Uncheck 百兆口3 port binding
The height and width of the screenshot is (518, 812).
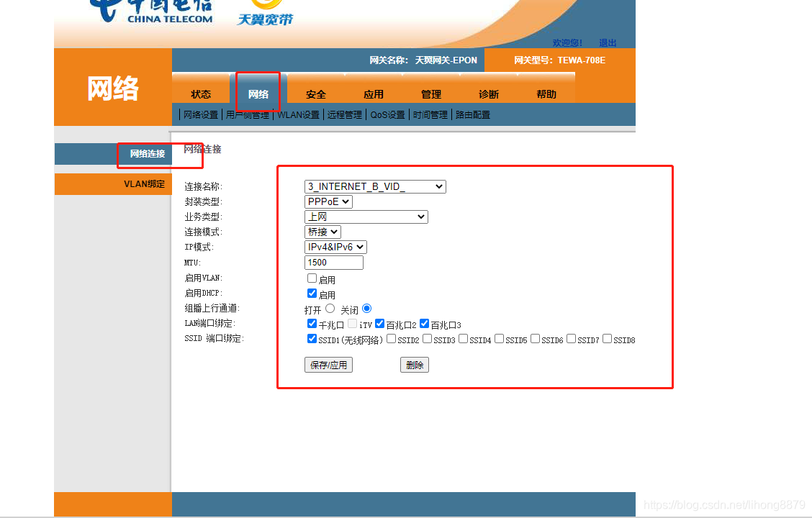(424, 323)
